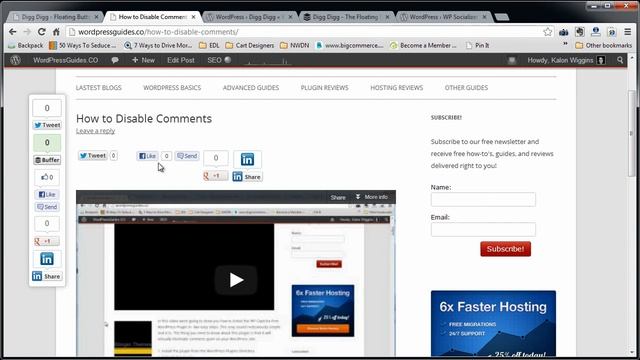Click the LinkedIn Share button below the title
Screen dimensions: 640x360
247,177
